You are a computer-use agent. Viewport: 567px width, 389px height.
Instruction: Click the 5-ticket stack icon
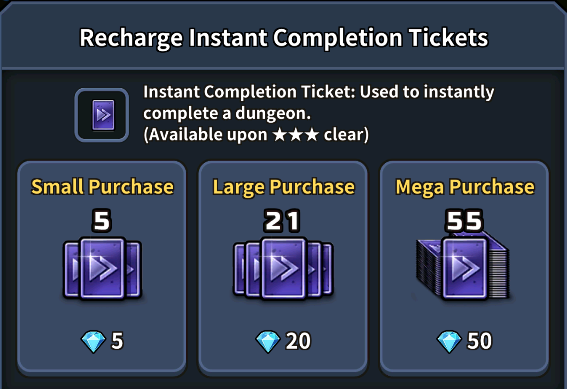102,269
